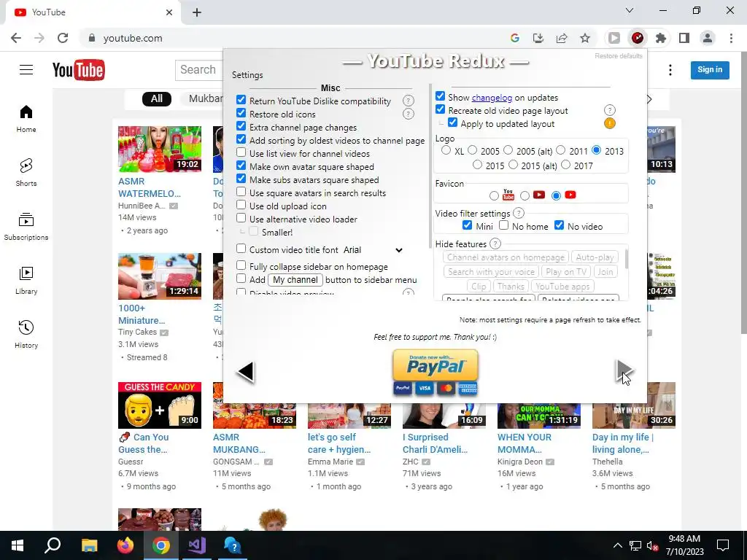
Task: Open the Extensions puzzle icon
Action: click(x=661, y=38)
